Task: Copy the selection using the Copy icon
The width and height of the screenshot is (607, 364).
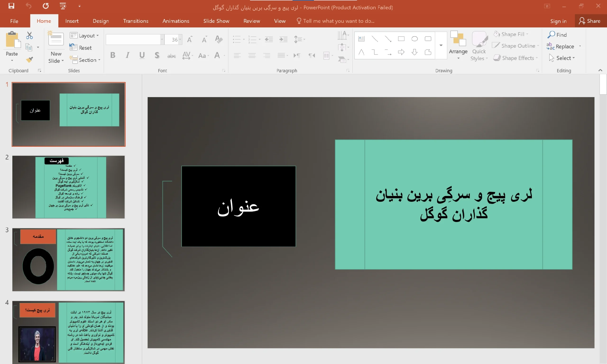Action: (29, 47)
